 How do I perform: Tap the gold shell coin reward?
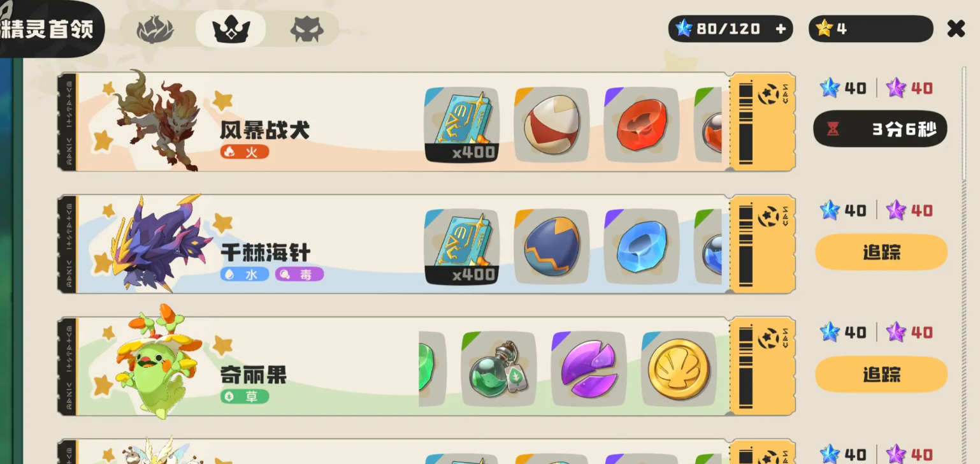679,369
